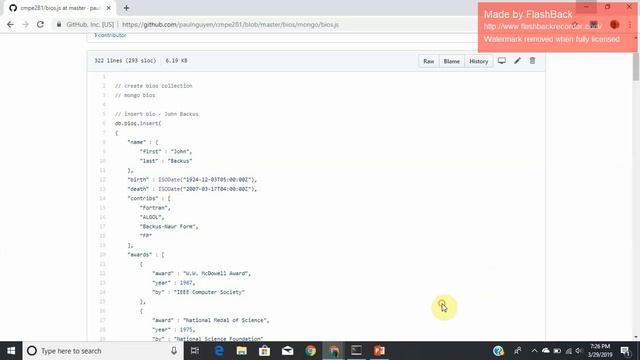Open the Blame view

click(x=451, y=61)
